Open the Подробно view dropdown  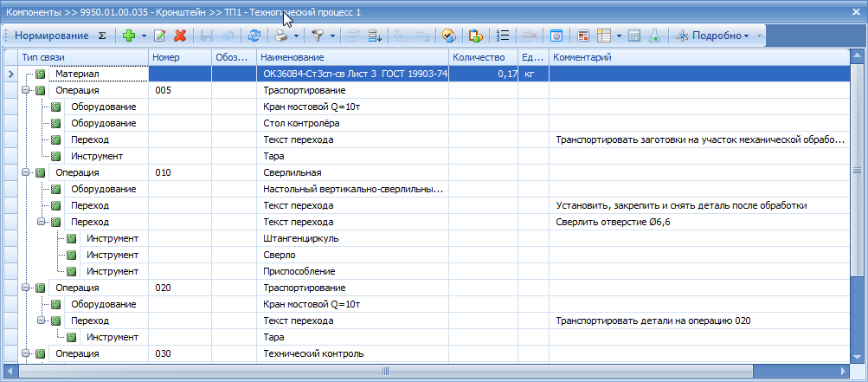(x=712, y=36)
